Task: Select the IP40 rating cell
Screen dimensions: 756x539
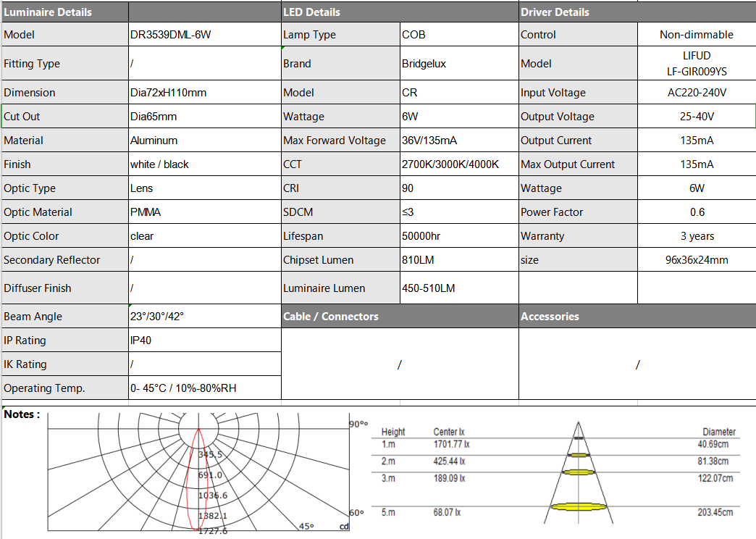Action: 205,340
